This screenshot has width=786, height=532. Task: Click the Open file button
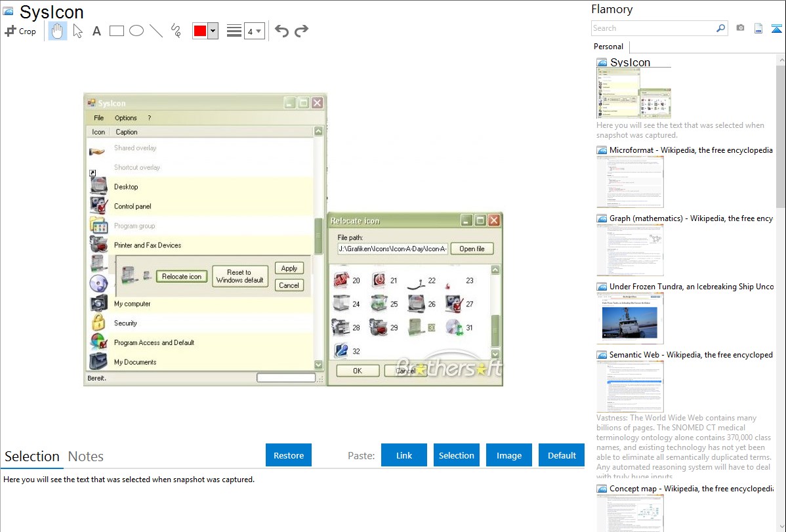pos(472,249)
